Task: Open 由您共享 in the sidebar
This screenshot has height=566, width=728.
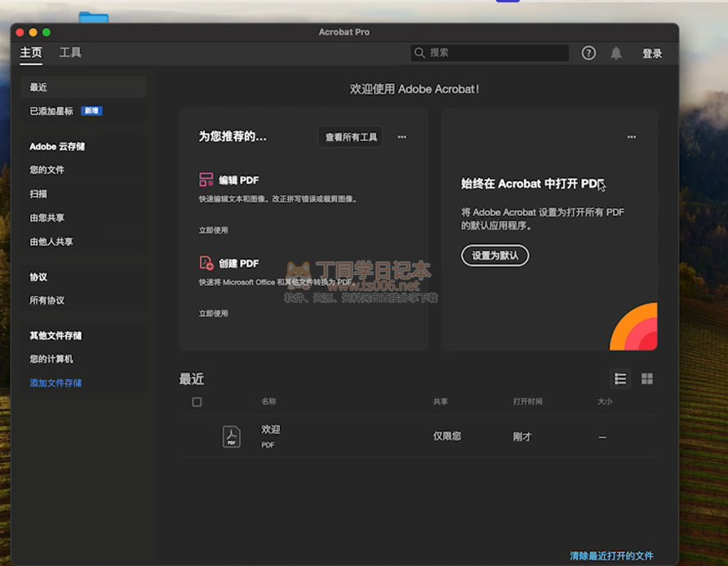Action: (47, 218)
